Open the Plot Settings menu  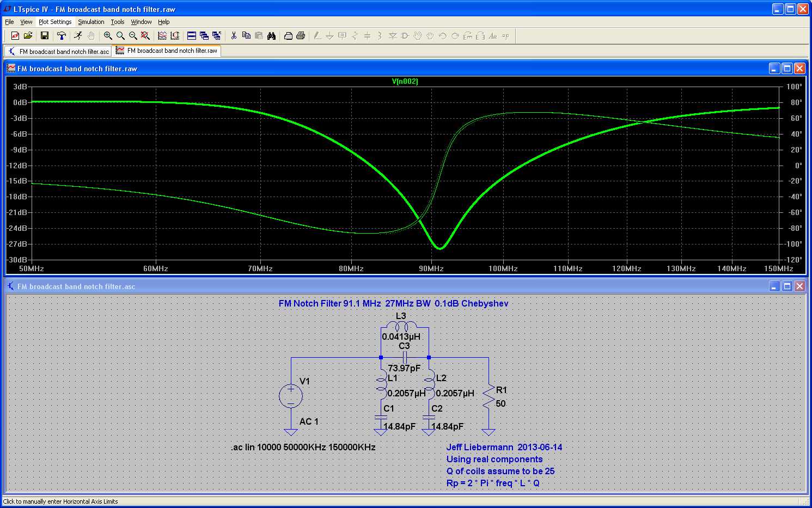point(55,22)
